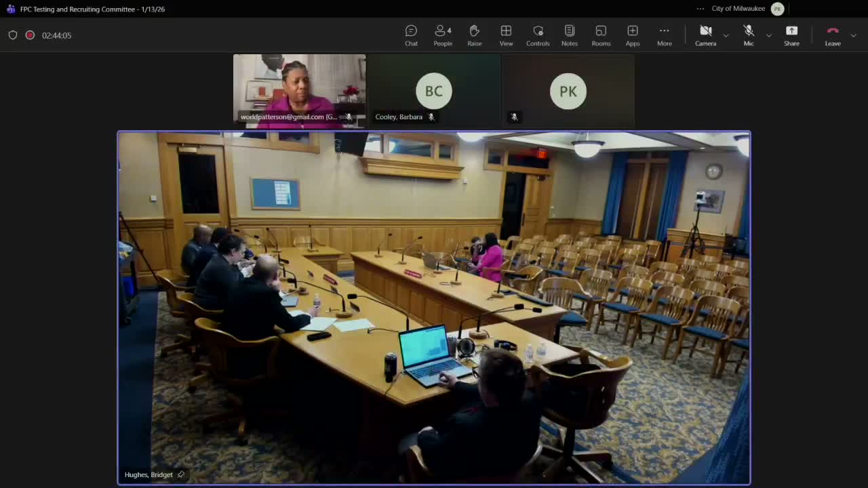
Task: Open the title bar ellipsis settings menu
Action: 701,9
